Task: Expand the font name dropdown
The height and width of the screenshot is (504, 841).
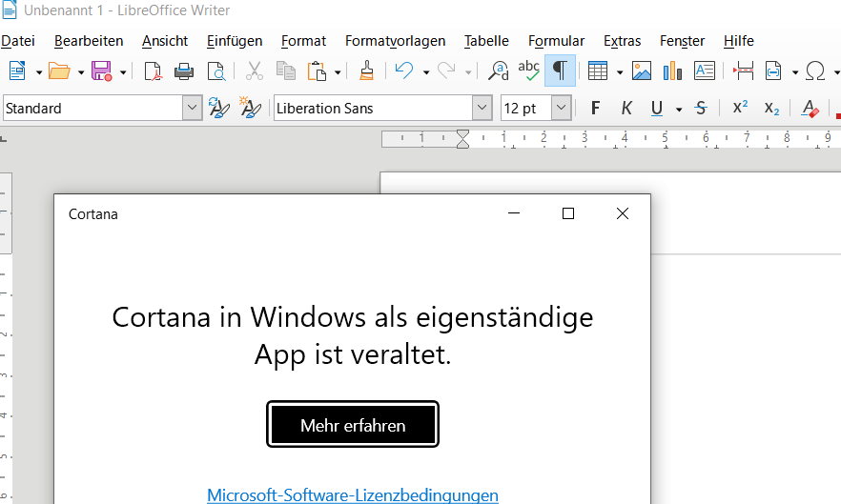Action: coord(482,108)
